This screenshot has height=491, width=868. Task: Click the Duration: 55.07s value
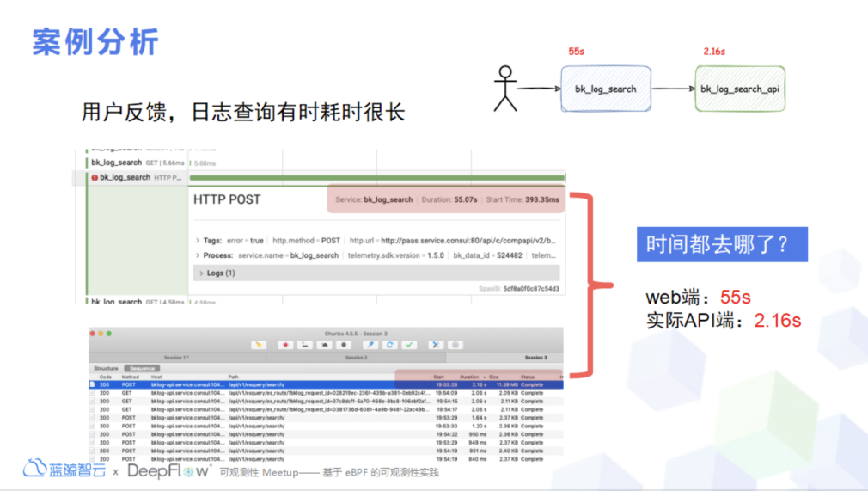449,199
